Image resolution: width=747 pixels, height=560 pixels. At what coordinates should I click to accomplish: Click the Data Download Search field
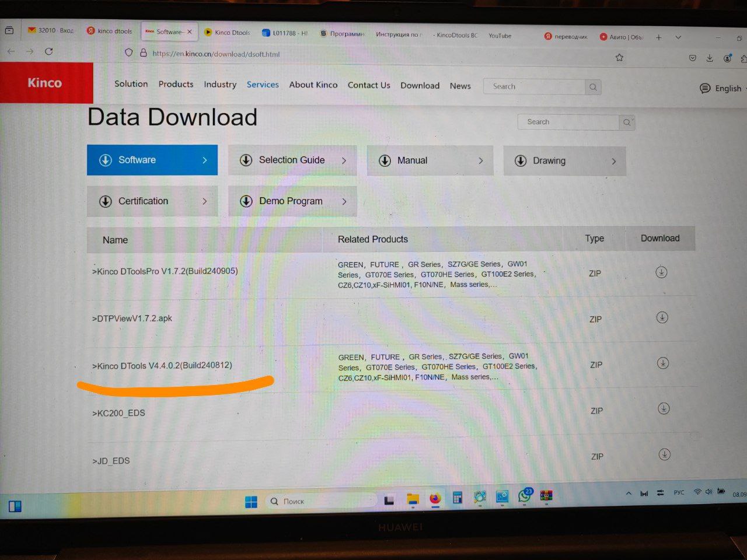click(568, 122)
